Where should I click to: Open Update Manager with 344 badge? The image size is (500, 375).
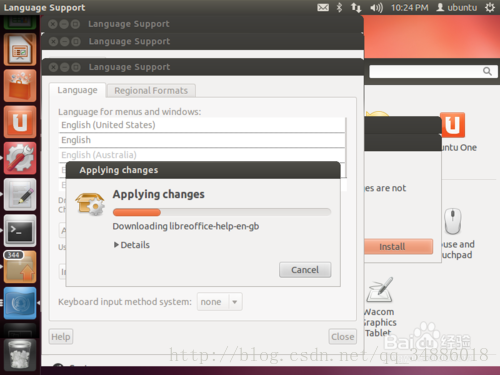tap(20, 267)
